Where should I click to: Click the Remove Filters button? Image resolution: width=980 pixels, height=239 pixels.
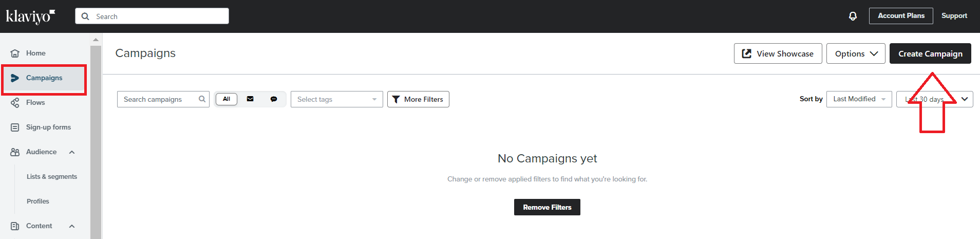[x=547, y=207]
